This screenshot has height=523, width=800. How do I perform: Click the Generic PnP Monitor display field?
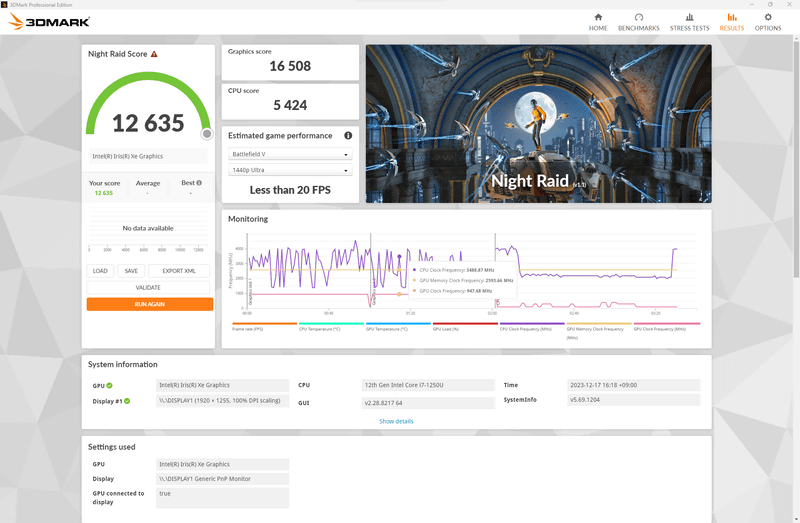pyautogui.click(x=222, y=479)
